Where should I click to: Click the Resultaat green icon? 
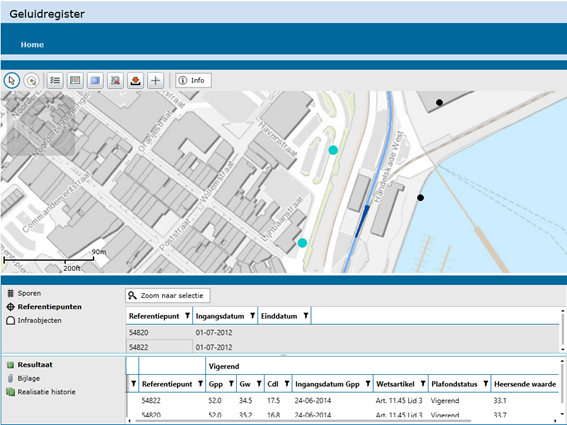coord(10,365)
